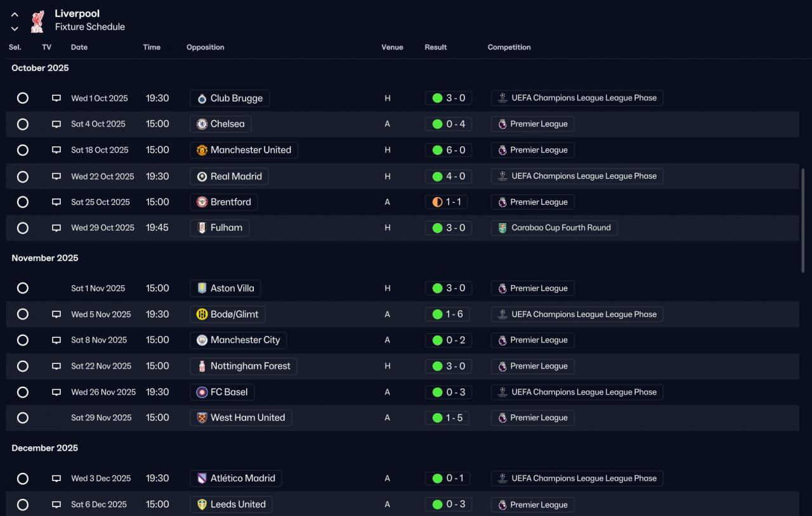
Task: Sort fixtures by the Competition column header
Action: click(x=509, y=48)
